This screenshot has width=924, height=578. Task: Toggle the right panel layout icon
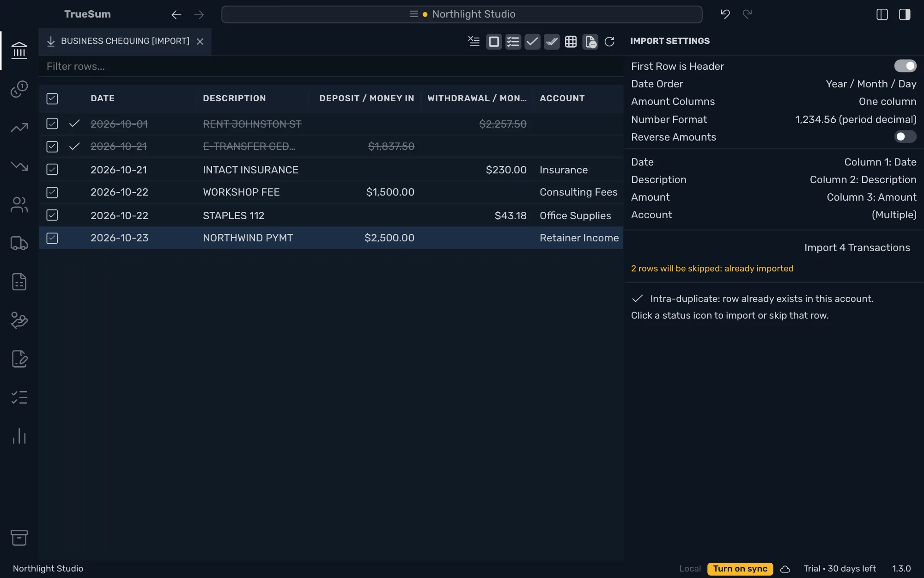coord(905,14)
